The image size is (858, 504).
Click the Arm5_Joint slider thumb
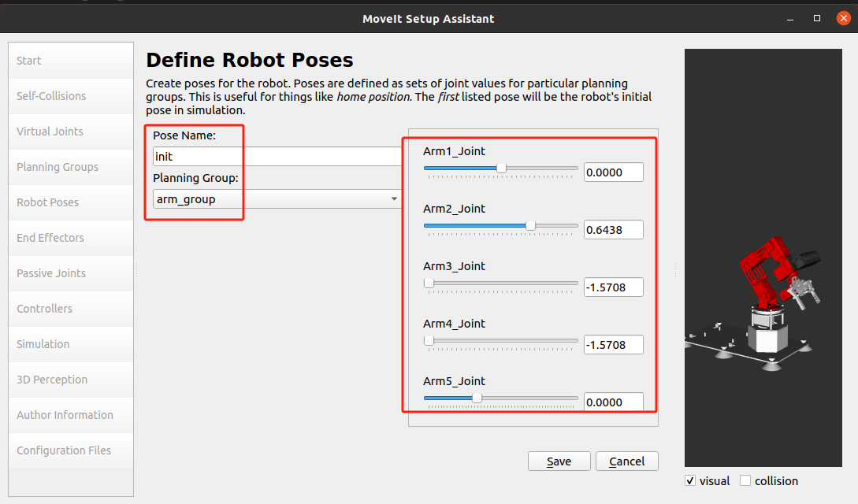tap(477, 398)
